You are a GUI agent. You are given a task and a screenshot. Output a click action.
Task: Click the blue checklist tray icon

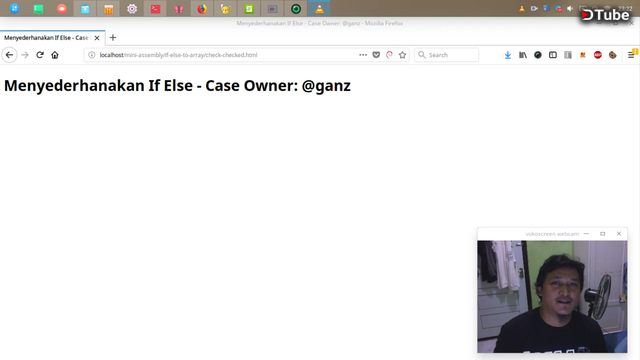click(x=546, y=9)
